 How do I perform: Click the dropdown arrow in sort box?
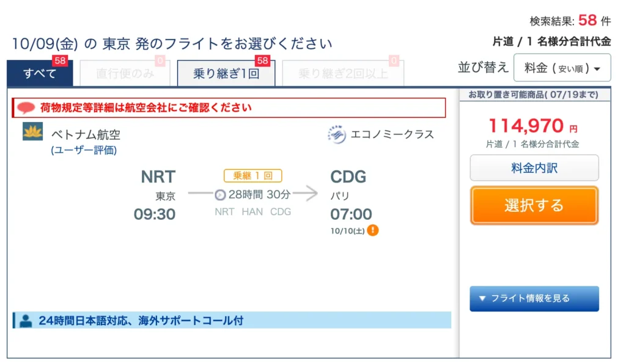[x=597, y=69]
